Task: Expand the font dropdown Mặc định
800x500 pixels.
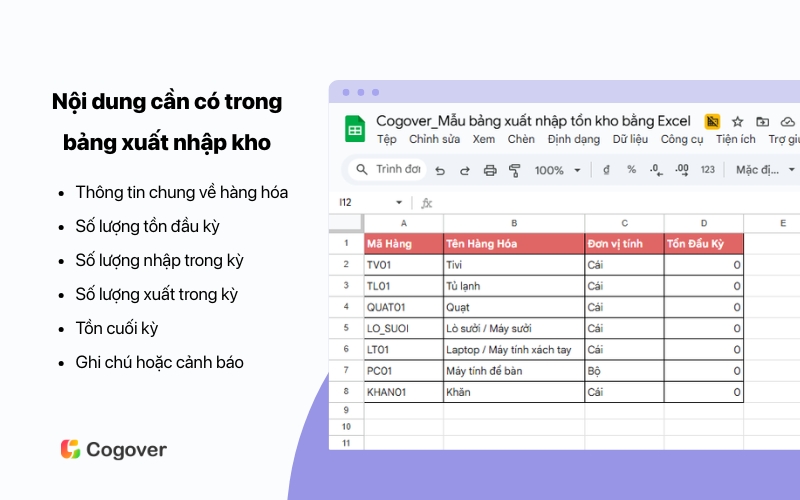Action: coord(765,170)
